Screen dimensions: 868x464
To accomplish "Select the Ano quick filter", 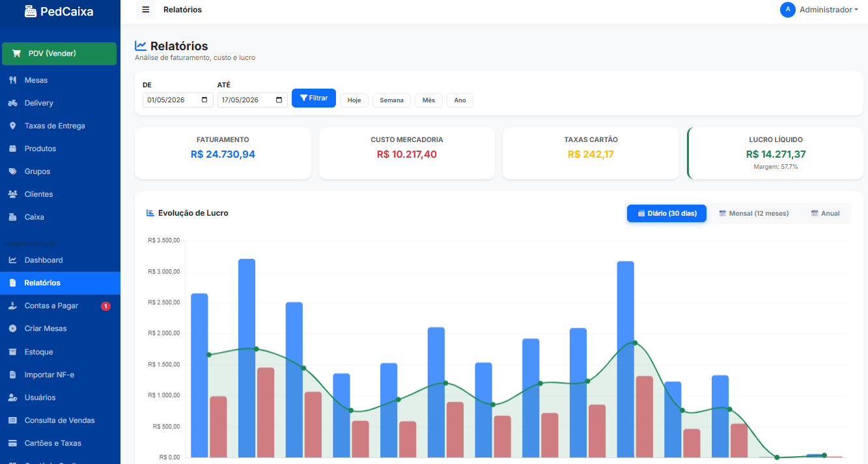I will click(x=460, y=100).
